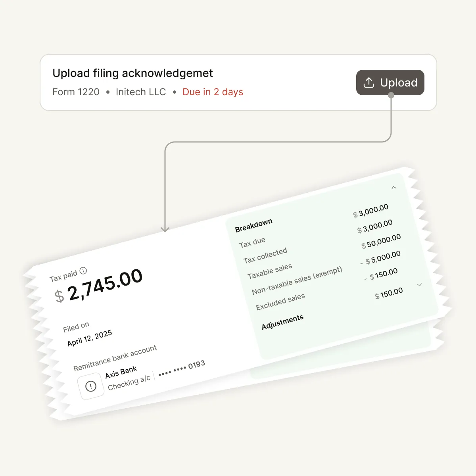Click the alert icon next to Axis Bank
The image size is (476, 476).
(91, 386)
